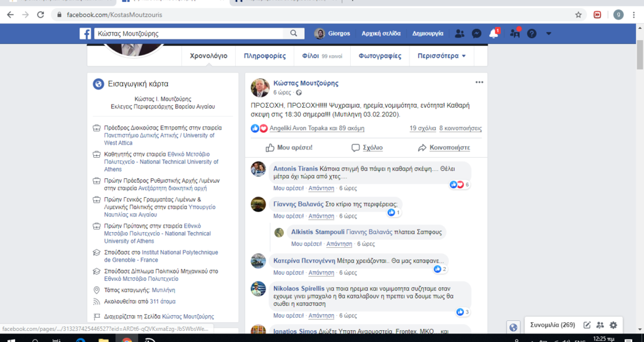
Task: Switch to the Χρονολόγιο tab
Action: tap(209, 56)
